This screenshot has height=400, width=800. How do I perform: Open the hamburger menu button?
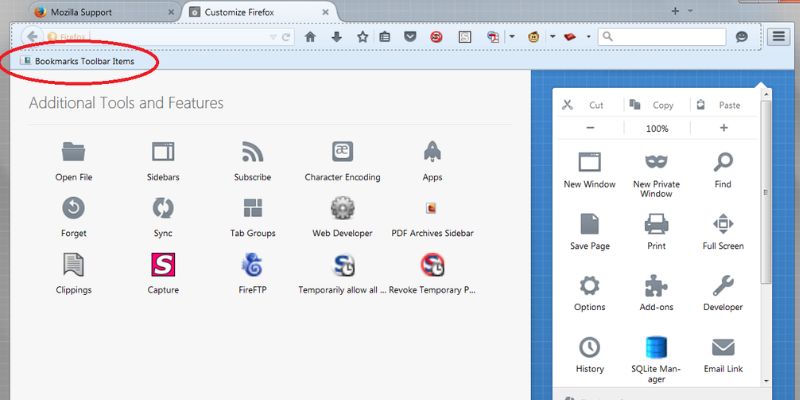pos(779,37)
